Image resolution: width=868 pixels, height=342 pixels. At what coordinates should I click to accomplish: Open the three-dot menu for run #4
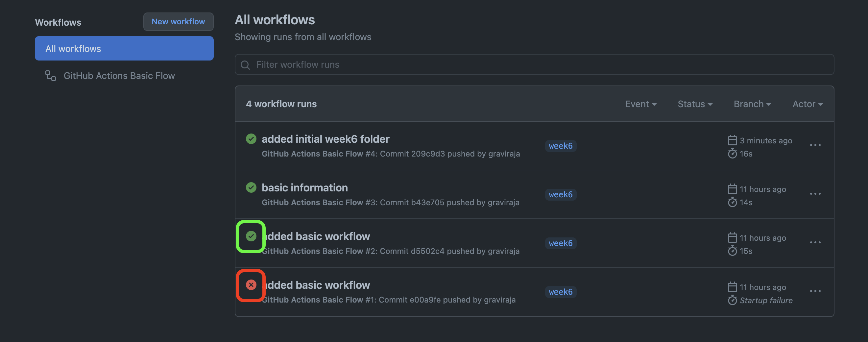tap(815, 145)
